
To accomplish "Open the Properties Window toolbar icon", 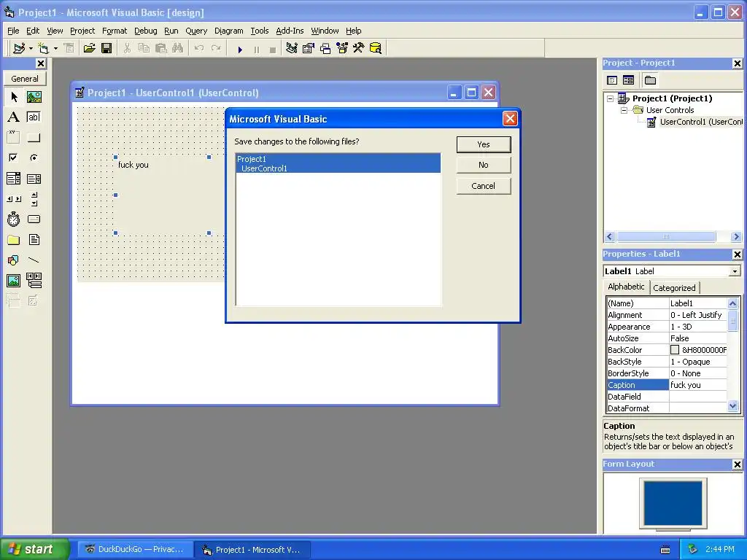I will pos(309,48).
